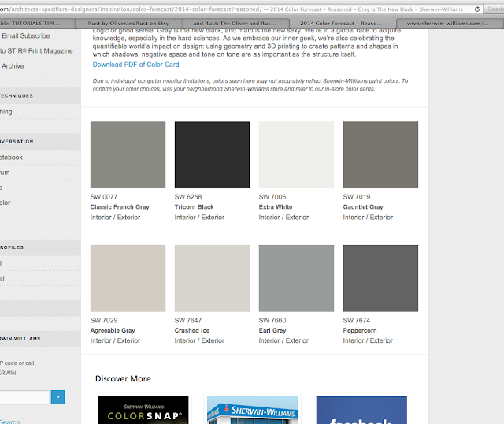
Task: Click the Classic French Gray name text
Action: [x=120, y=206]
